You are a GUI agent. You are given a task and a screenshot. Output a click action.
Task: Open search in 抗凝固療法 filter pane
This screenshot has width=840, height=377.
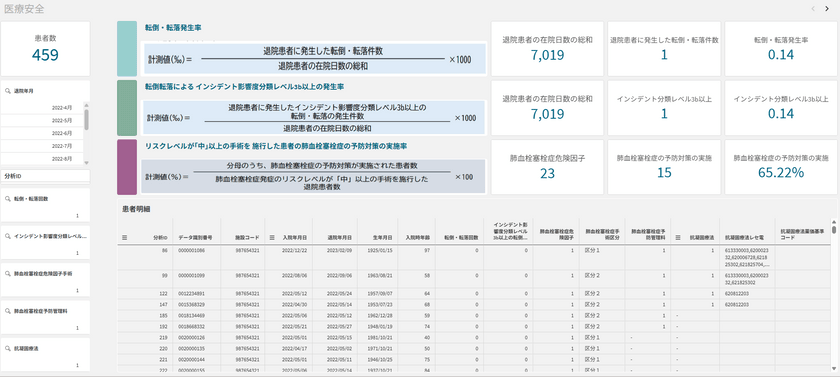[x=8, y=348]
